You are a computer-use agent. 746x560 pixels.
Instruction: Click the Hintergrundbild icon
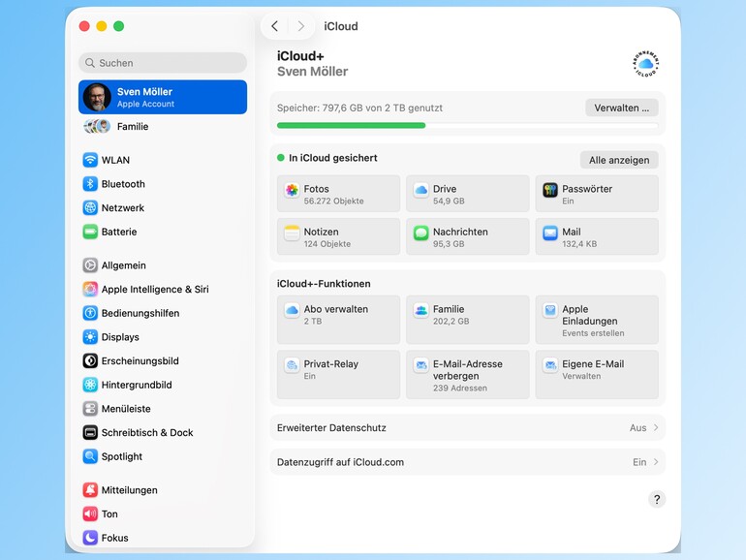pyautogui.click(x=90, y=385)
